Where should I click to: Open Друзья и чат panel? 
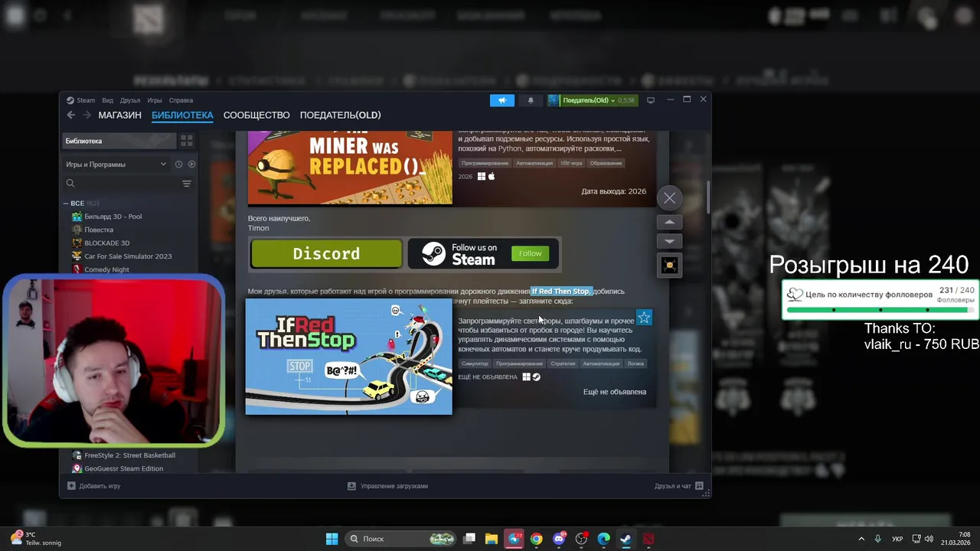pos(679,486)
